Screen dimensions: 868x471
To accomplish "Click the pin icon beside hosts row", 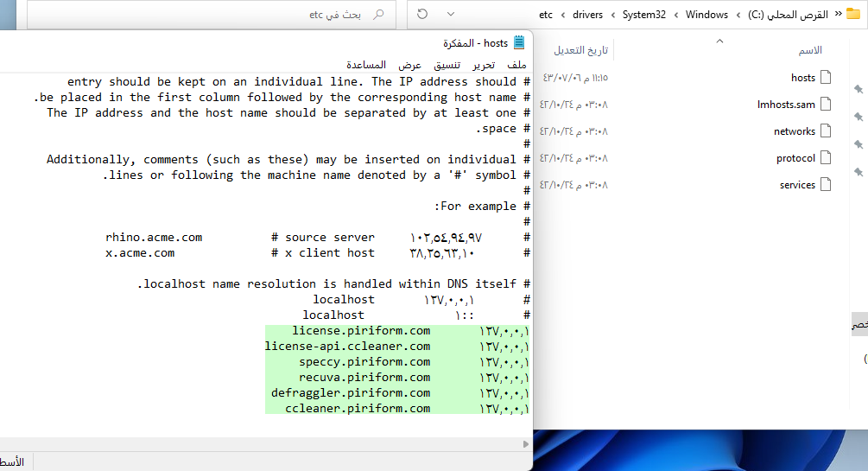I will (858, 89).
